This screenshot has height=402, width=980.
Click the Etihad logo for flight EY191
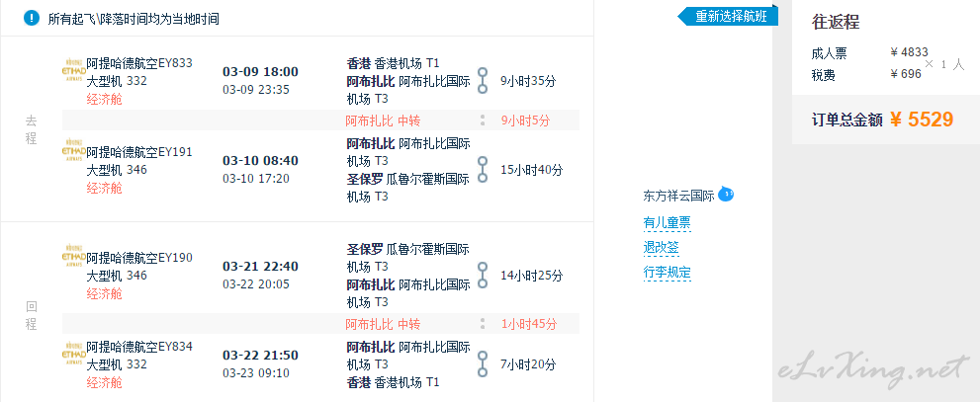[72, 159]
